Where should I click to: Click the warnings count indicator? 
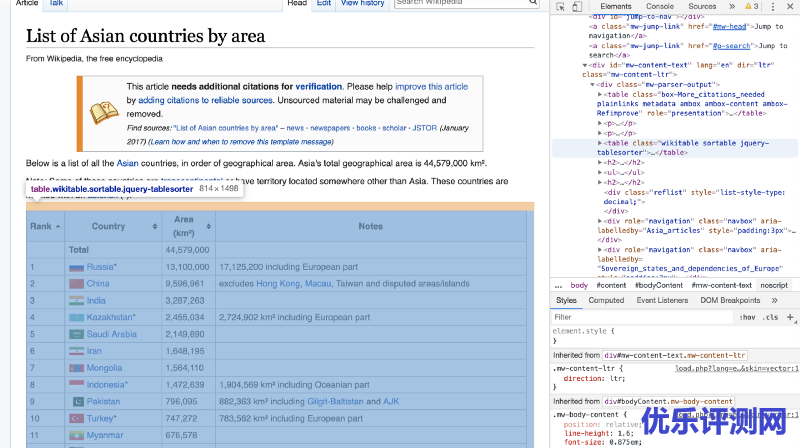tap(752, 7)
